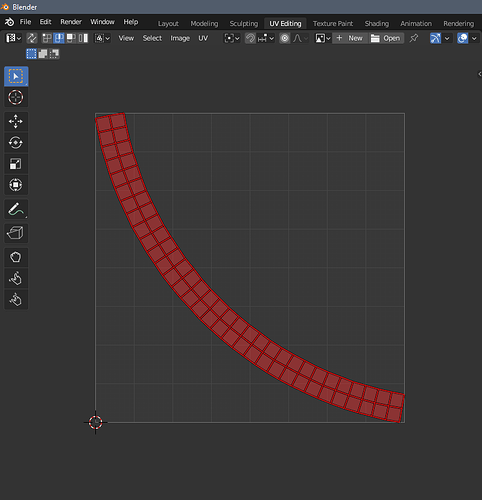Click the Open image button
The width and height of the screenshot is (482, 500).
386,38
